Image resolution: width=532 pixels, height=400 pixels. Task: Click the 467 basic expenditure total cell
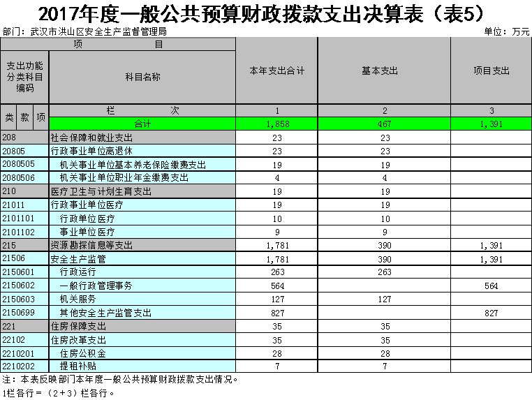pos(383,124)
